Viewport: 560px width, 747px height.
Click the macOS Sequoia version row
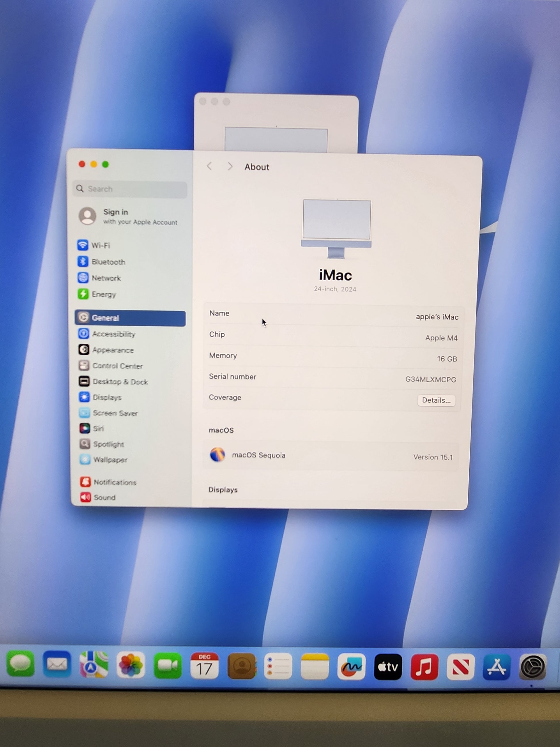pos(331,456)
